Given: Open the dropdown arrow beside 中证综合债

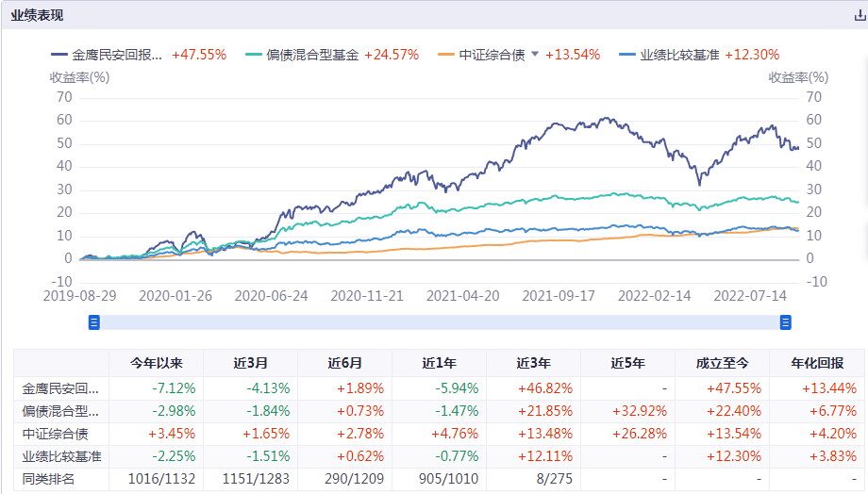Looking at the screenshot, I should 535,54.
